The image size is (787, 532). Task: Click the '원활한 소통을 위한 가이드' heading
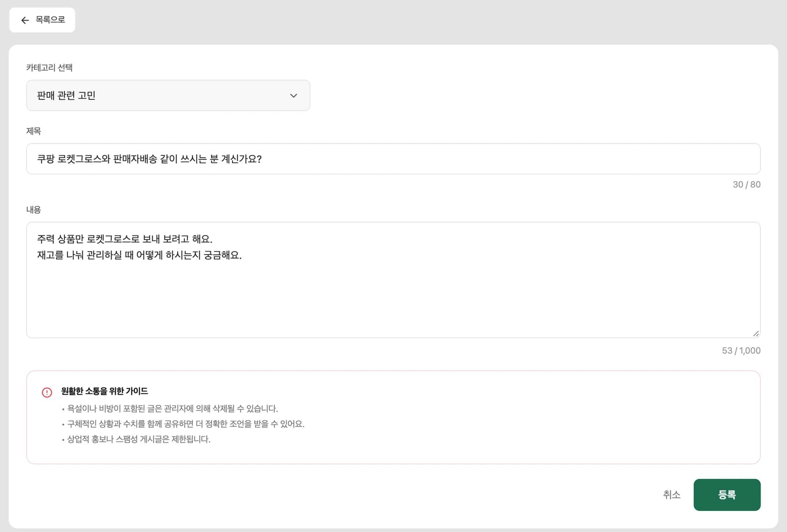[104, 391]
